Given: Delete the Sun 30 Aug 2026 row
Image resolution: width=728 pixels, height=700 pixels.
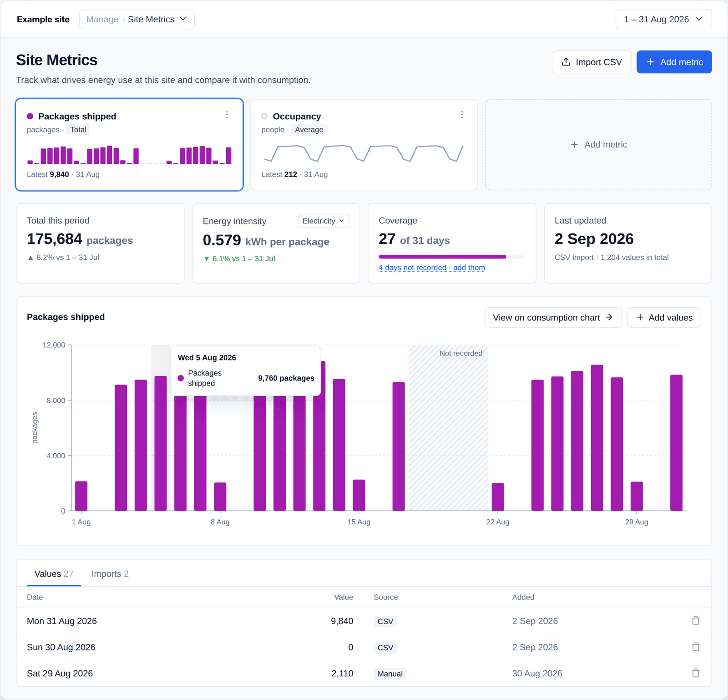Looking at the screenshot, I should [x=696, y=647].
